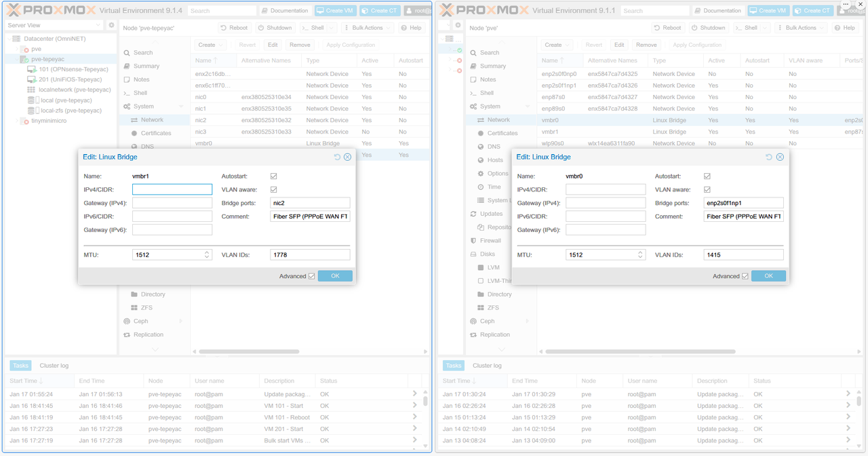
Task: Open the Server View dropdown
Action: [x=54, y=25]
